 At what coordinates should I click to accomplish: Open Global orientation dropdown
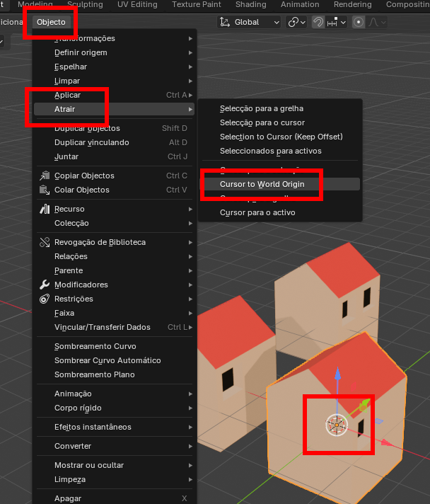click(x=249, y=22)
